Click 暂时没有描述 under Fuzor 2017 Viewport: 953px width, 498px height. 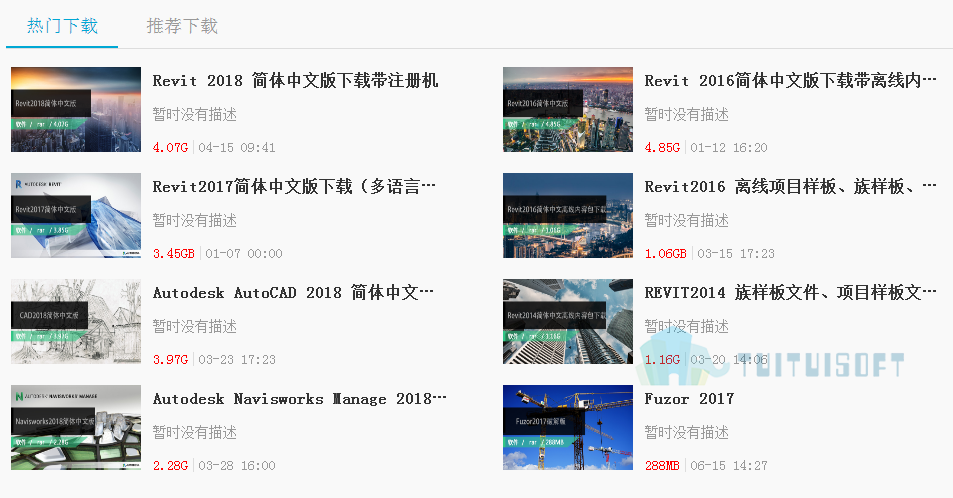coord(686,432)
